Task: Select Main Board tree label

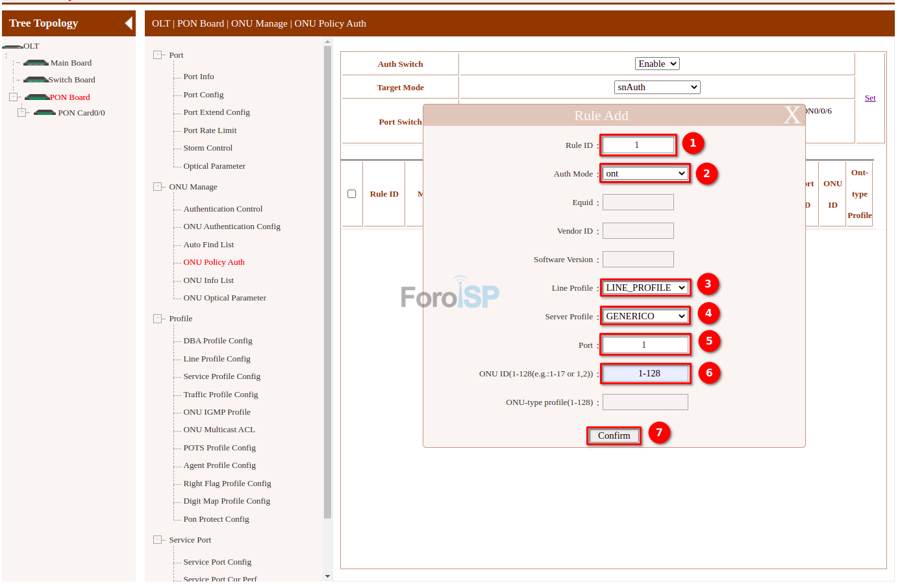Action: coord(71,63)
